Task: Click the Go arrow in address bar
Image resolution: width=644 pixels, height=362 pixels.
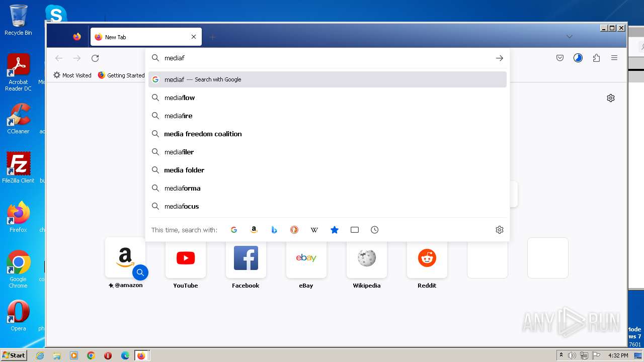Action: click(499, 58)
